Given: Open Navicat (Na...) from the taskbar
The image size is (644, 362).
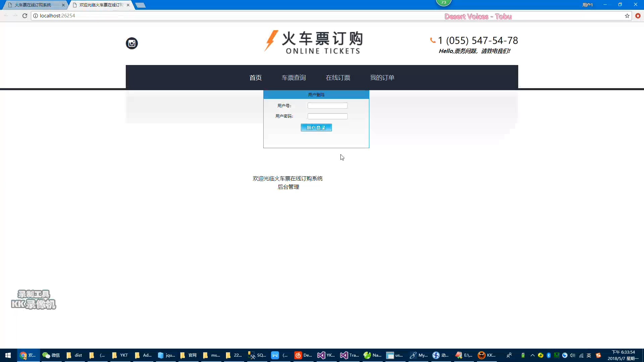Looking at the screenshot, I should [372, 355].
